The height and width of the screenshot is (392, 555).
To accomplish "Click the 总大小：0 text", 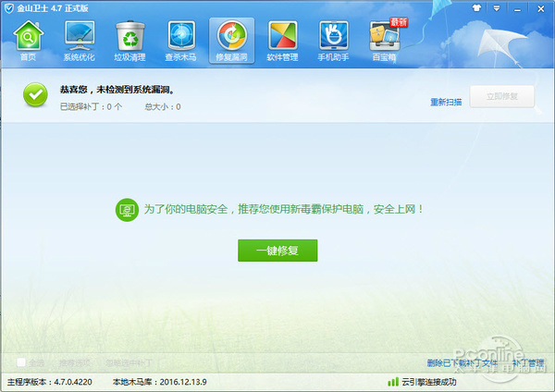I will [x=163, y=106].
